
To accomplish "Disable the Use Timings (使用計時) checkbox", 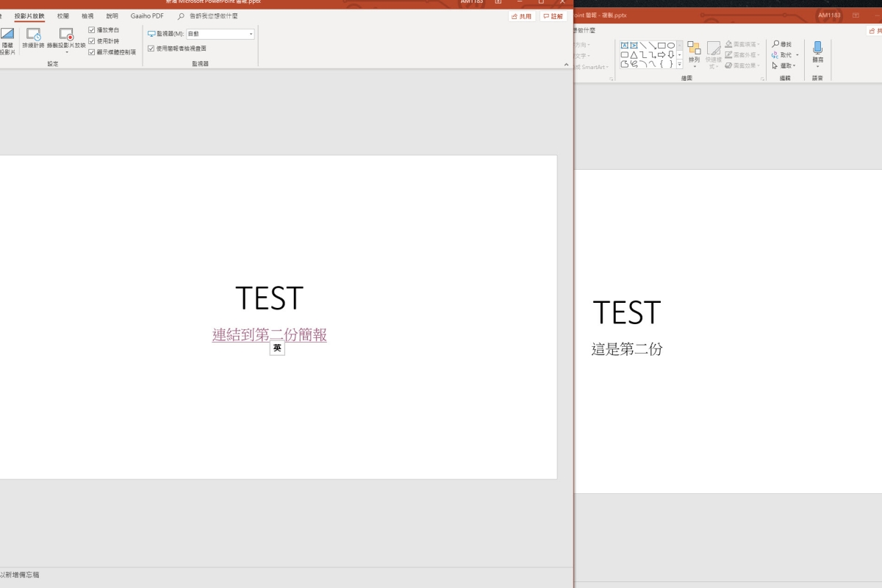I will click(92, 40).
